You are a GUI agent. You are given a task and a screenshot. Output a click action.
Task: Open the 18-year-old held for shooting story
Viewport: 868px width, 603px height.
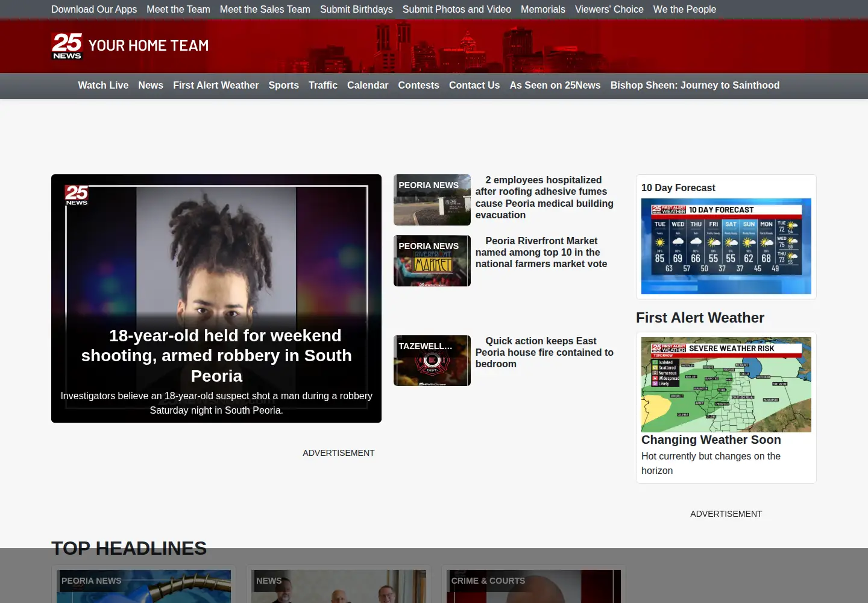(216, 356)
